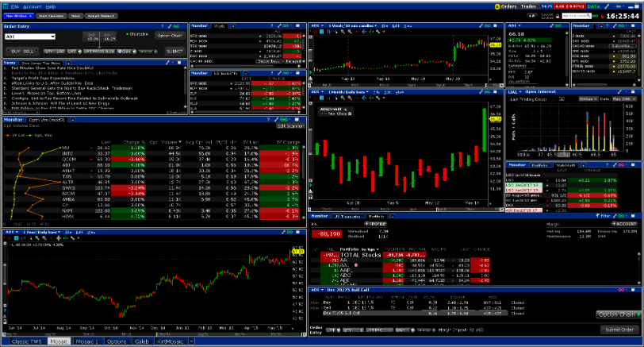644x347 pixels.
Task: Click the TWS logo icon in title bar
Action: point(6,6)
